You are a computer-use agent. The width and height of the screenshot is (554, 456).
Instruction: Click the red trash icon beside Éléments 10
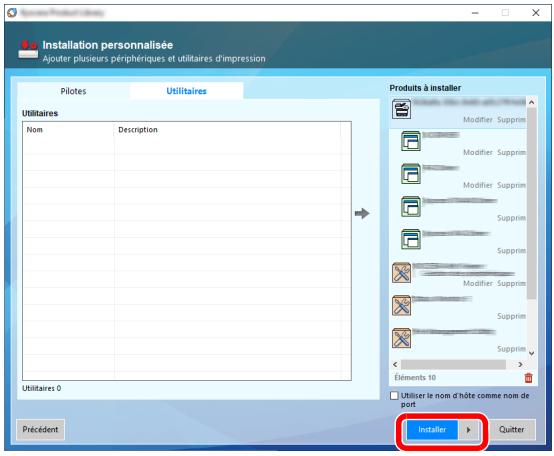coord(528,378)
